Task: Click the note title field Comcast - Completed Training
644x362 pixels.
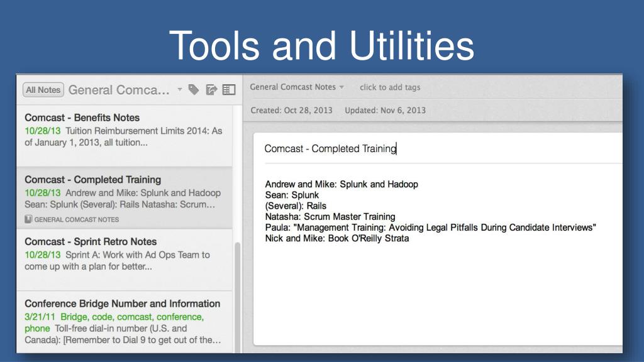Action: pyautogui.click(x=330, y=149)
